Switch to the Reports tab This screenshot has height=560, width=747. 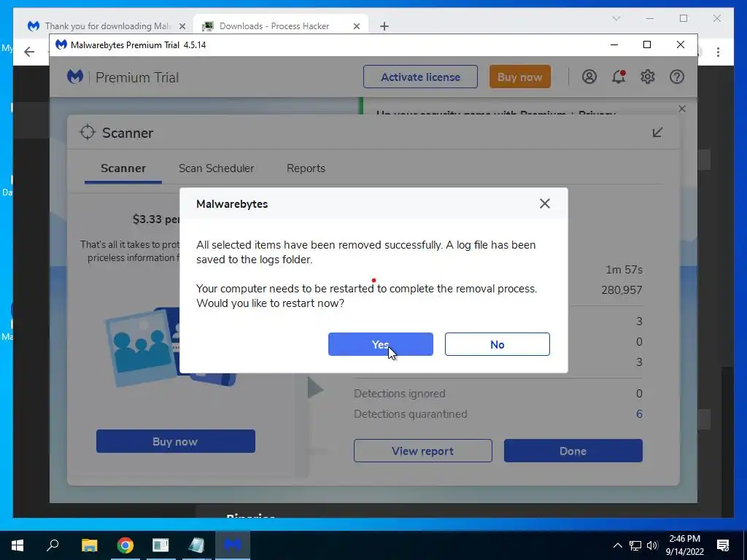pos(306,168)
